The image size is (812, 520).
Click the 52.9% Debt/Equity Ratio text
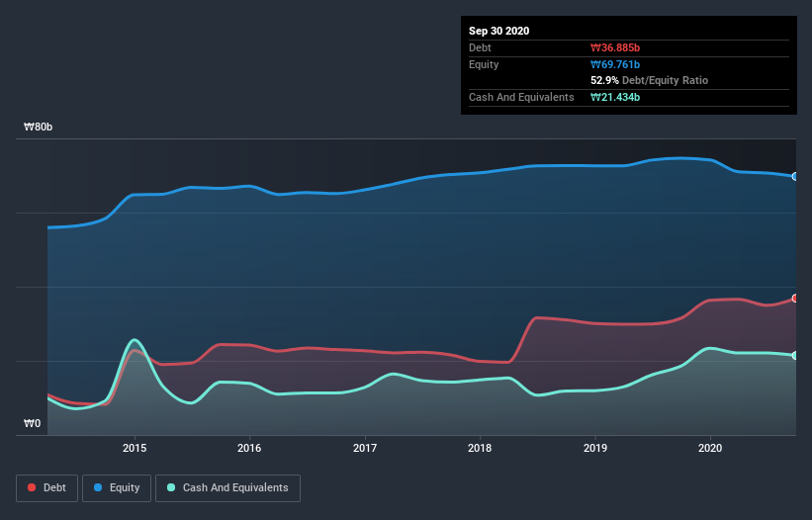(650, 81)
